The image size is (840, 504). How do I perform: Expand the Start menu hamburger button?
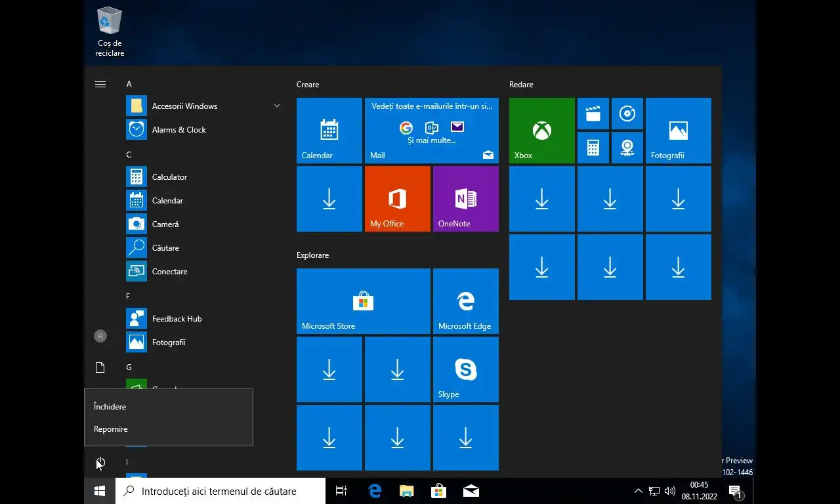[100, 84]
